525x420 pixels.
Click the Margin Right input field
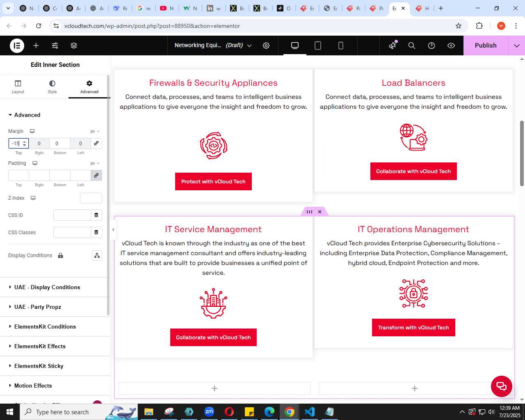pos(39,143)
